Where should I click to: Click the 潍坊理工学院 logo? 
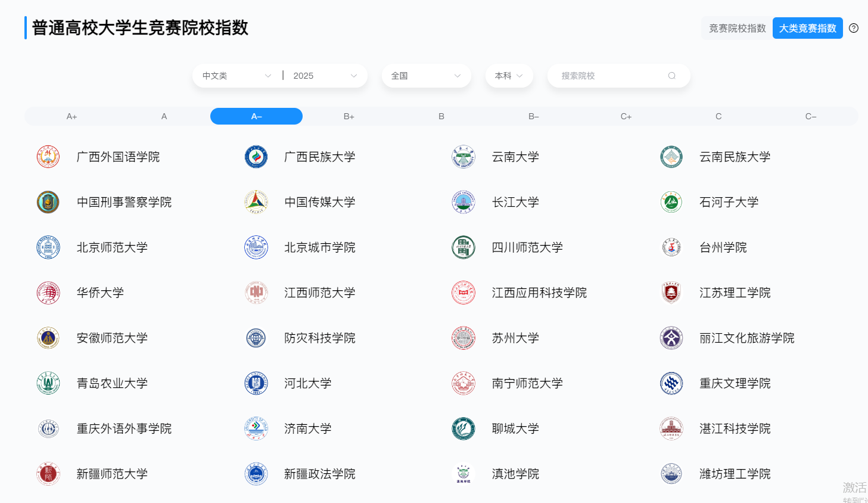click(671, 474)
